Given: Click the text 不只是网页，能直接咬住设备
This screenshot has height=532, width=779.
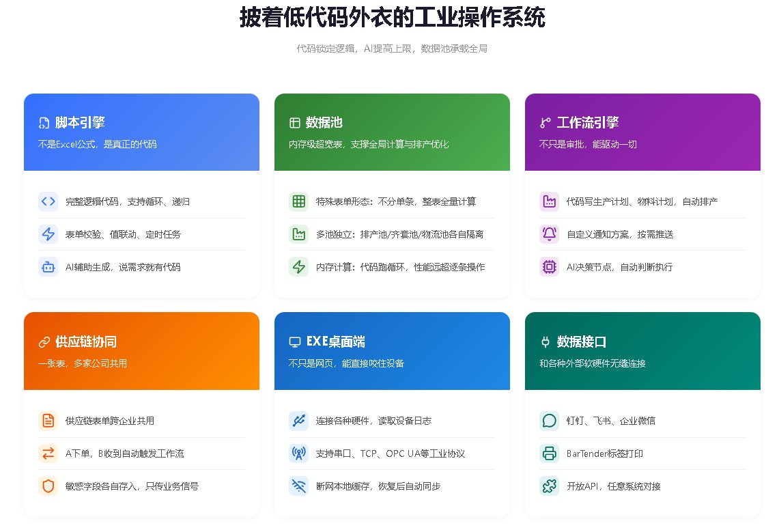Looking at the screenshot, I should pyautogui.click(x=346, y=363).
